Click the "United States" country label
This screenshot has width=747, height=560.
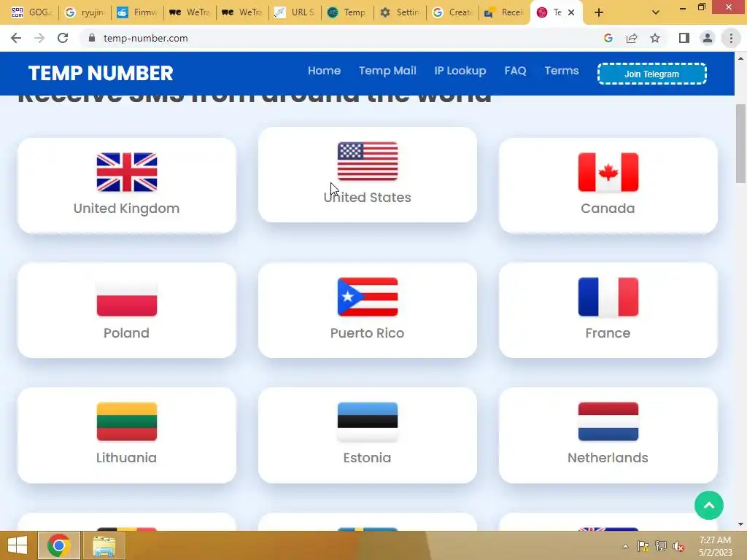click(x=368, y=198)
